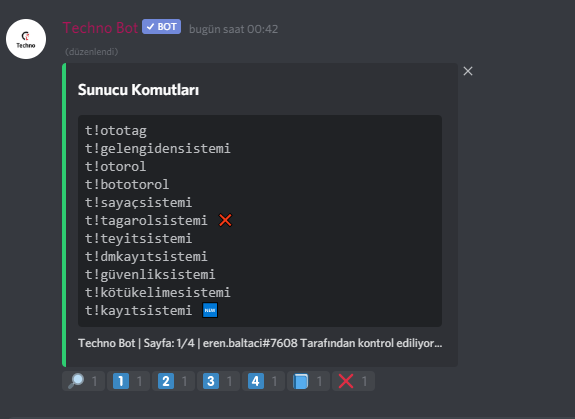575x419 pixels.
Task: Click the t!güvenliksistemi command line
Action: coord(150,275)
